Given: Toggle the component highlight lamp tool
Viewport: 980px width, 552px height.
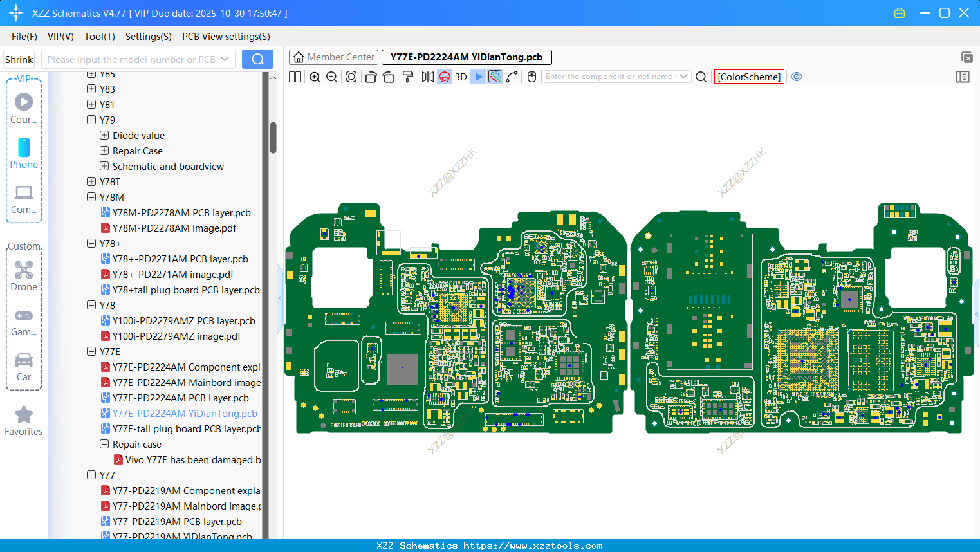Looking at the screenshot, I should [444, 77].
